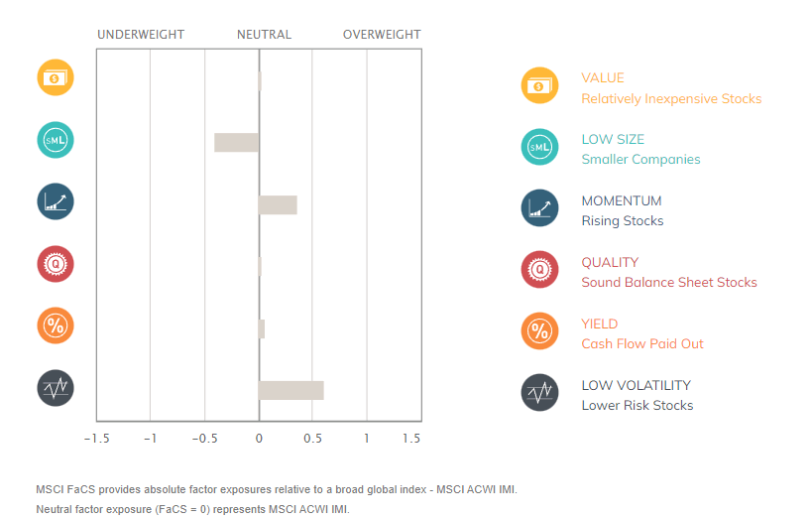The image size is (812, 519).
Task: Click the Momentum overweight bar
Action: [x=278, y=205]
